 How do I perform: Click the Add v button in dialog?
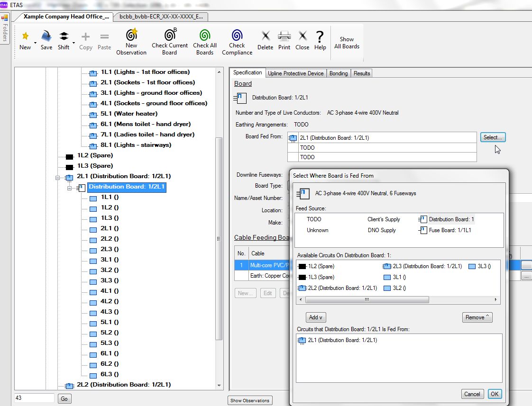pos(315,317)
